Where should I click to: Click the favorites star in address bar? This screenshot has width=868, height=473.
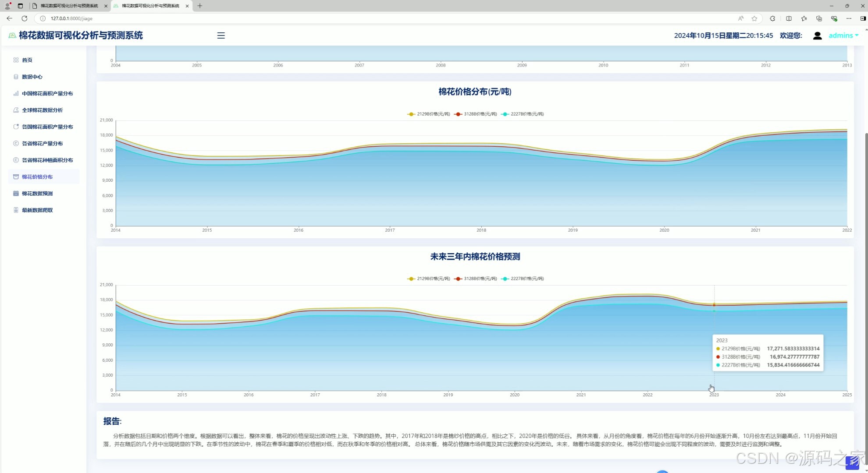click(x=754, y=18)
